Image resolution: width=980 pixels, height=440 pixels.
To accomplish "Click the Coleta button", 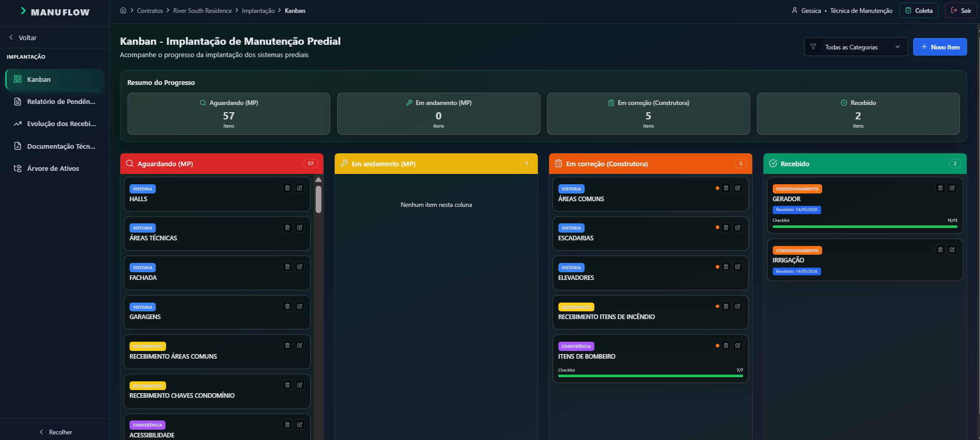I will pos(919,10).
